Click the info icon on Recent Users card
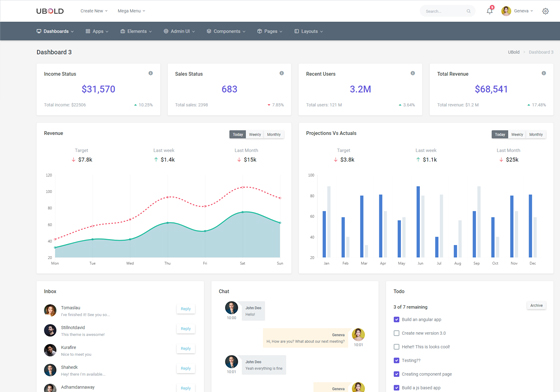The height and width of the screenshot is (392, 560). click(412, 73)
